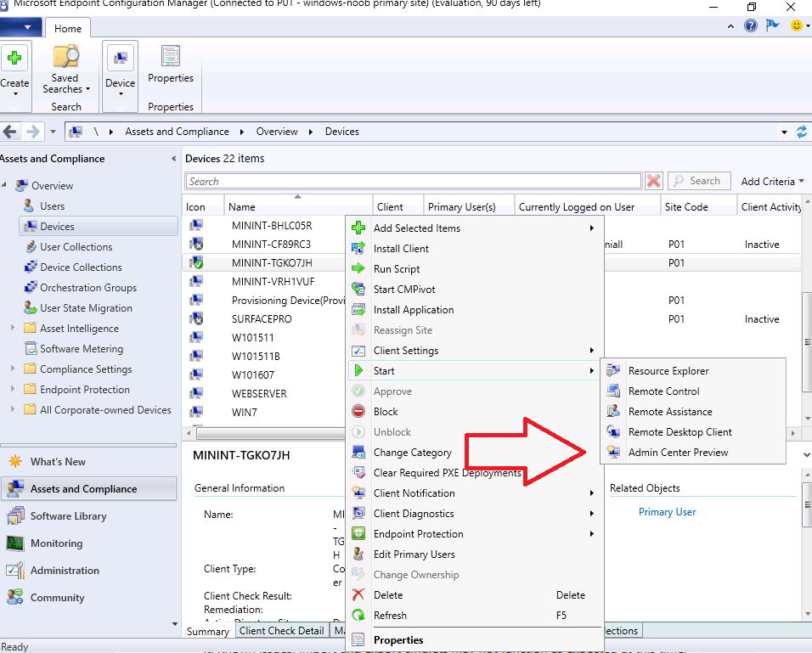Open the application menu dropdown
Screen dimensions: 812x653
point(20,27)
